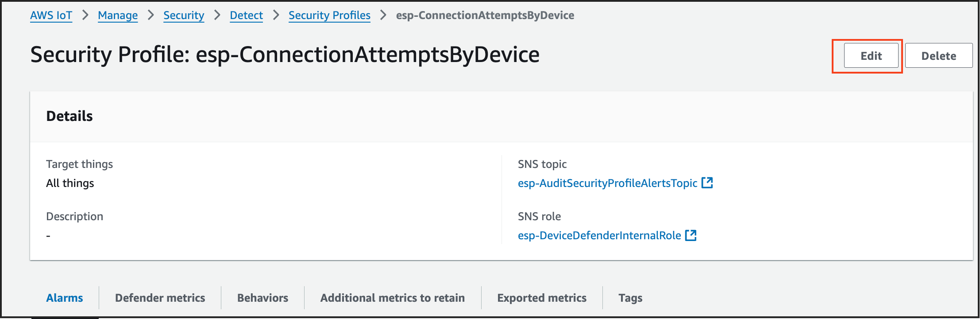Edit the security profile
The width and height of the screenshot is (980, 319).
coord(871,56)
